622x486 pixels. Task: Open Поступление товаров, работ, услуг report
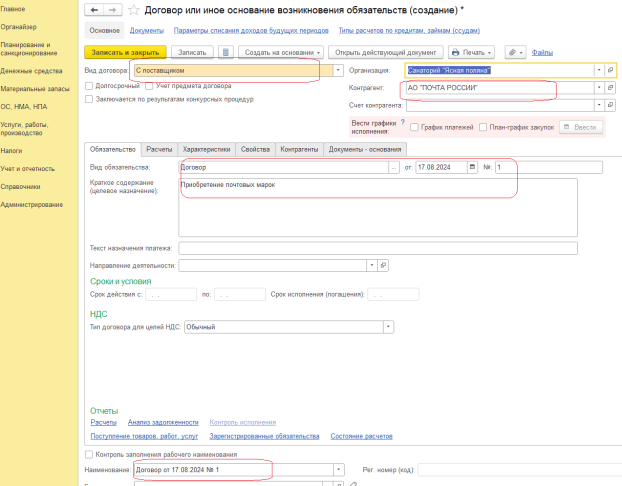(144, 436)
